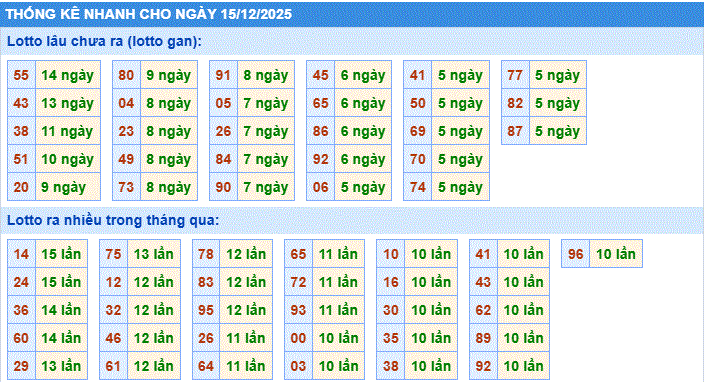Click '9 ngày' beside number 20
704x382 pixels.
[68, 187]
